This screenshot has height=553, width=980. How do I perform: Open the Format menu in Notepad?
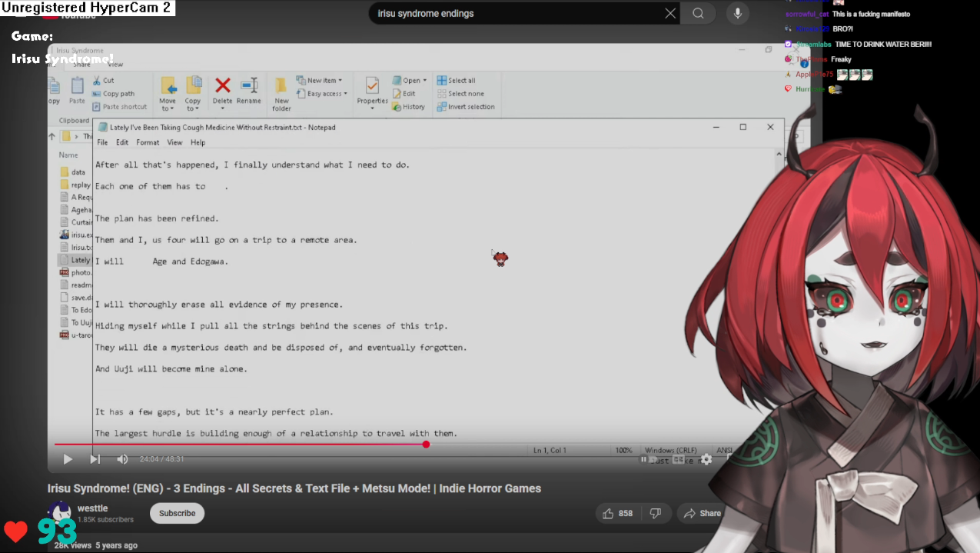coord(148,142)
